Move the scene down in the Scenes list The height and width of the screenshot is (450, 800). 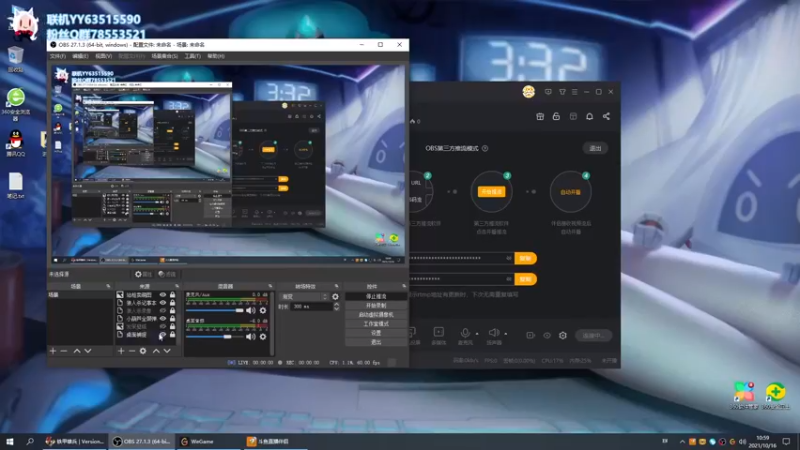pos(88,351)
